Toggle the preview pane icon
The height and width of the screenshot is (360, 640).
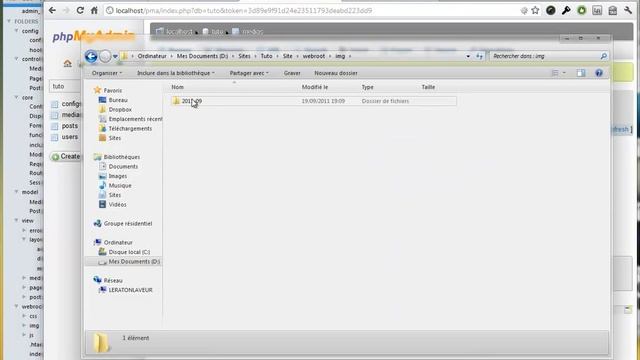pos(581,73)
